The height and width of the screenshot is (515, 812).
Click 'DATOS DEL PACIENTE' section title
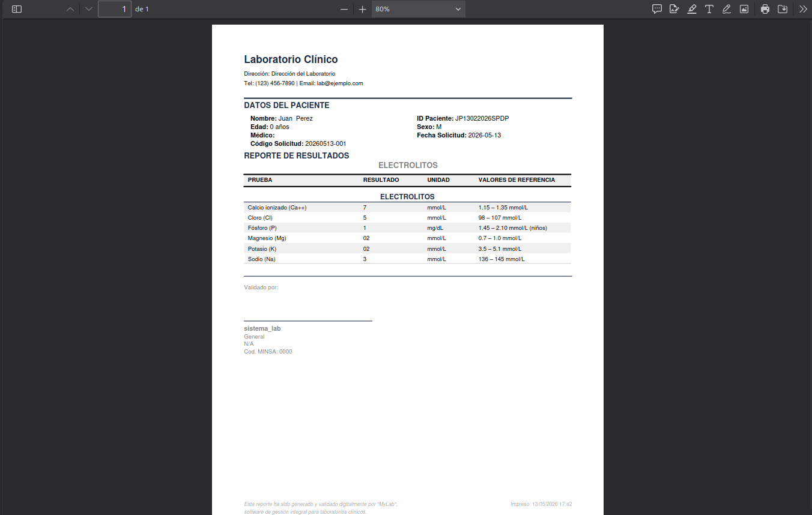pos(286,106)
